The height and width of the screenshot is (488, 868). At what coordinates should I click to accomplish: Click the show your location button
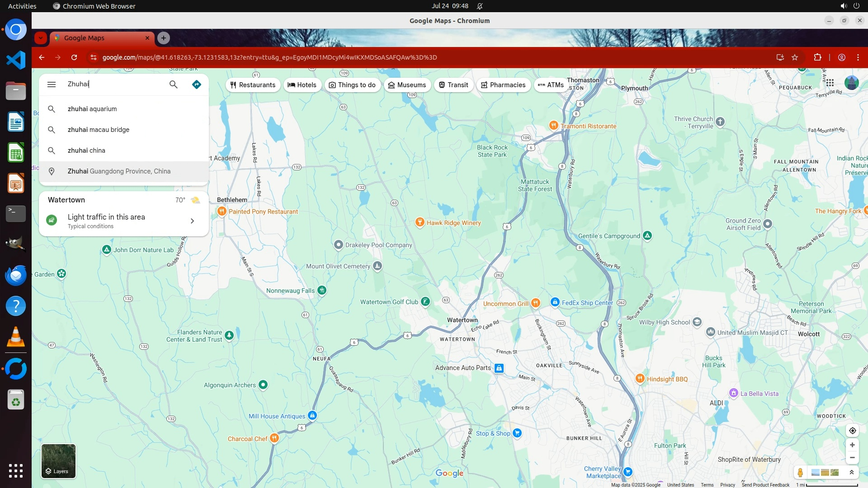(x=852, y=431)
